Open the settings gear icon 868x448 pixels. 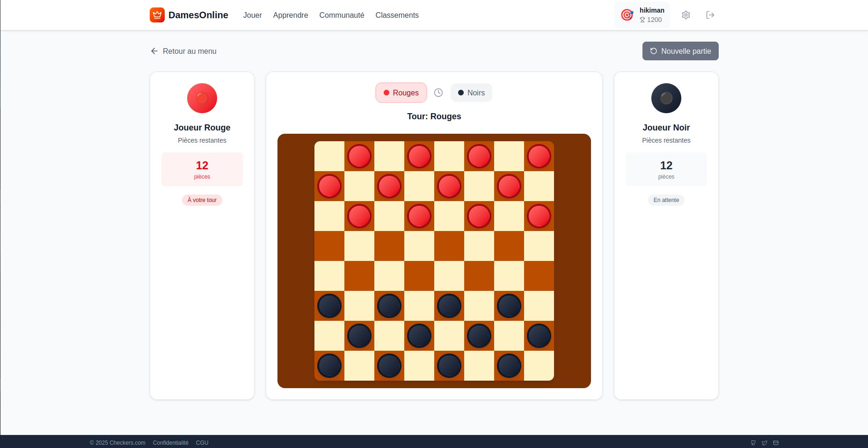point(686,14)
